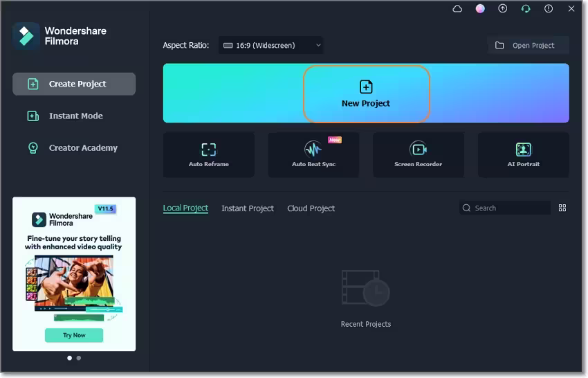Image resolution: width=588 pixels, height=378 pixels.
Task: Click the Wondershare Filmora logo
Action: tap(26, 36)
